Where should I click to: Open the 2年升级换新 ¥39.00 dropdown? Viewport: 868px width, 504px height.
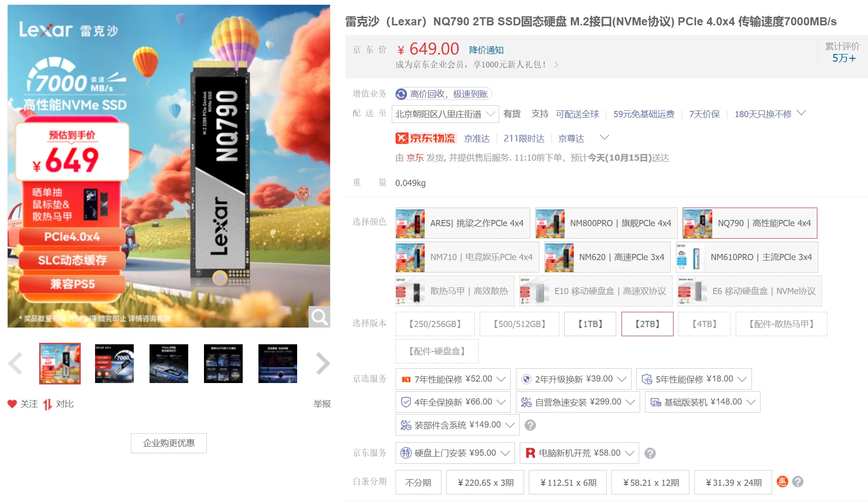pos(574,379)
